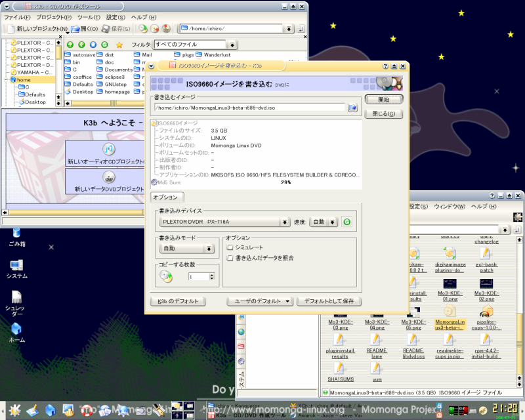525x420 pixels.
Task: Click the life preserver help icon in panel
Action: pos(87,410)
